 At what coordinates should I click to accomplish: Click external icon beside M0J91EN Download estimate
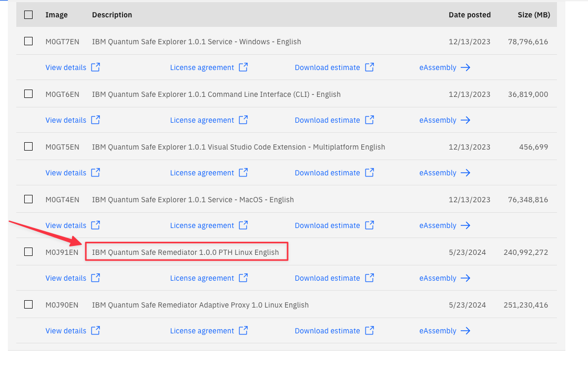pyautogui.click(x=370, y=278)
